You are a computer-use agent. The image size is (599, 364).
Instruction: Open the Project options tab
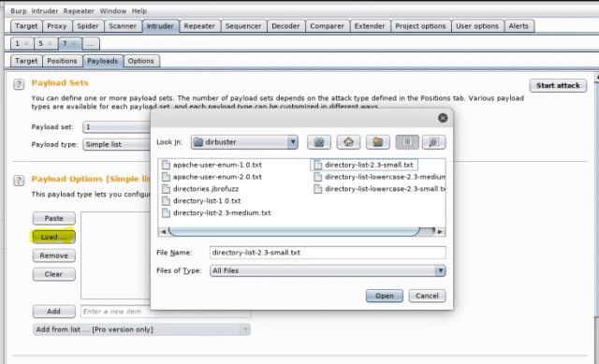tap(420, 26)
